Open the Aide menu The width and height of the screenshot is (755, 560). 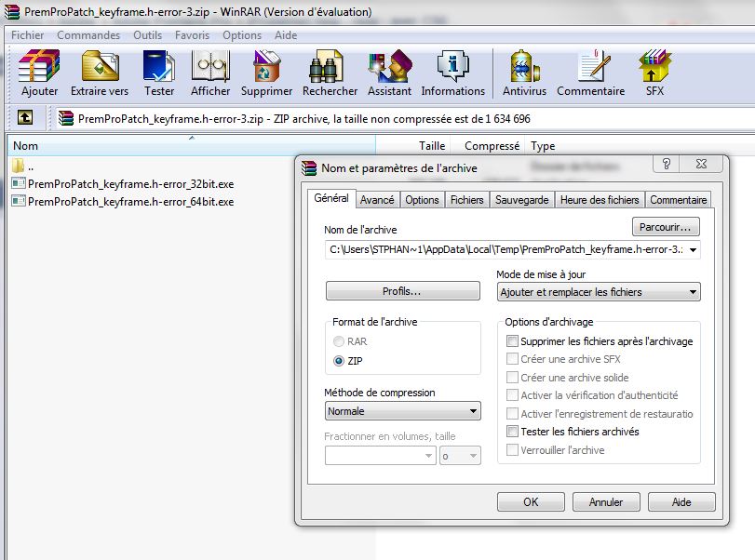pos(286,35)
